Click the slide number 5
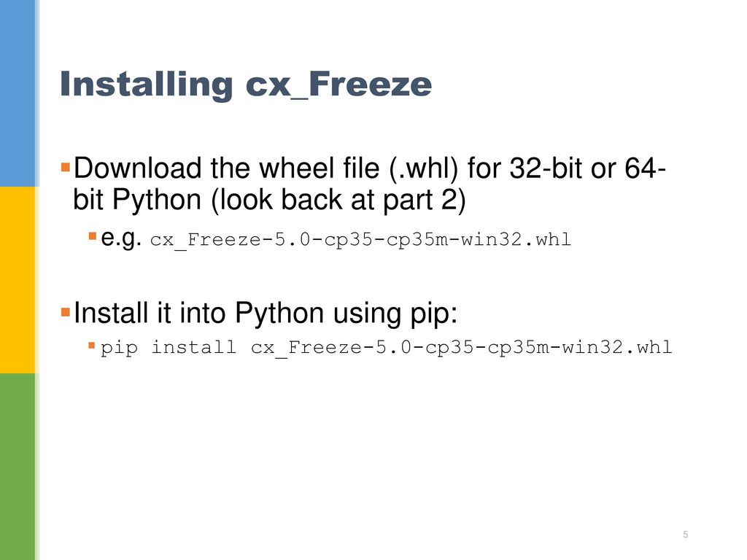Image resolution: width=747 pixels, height=560 pixels. click(686, 534)
